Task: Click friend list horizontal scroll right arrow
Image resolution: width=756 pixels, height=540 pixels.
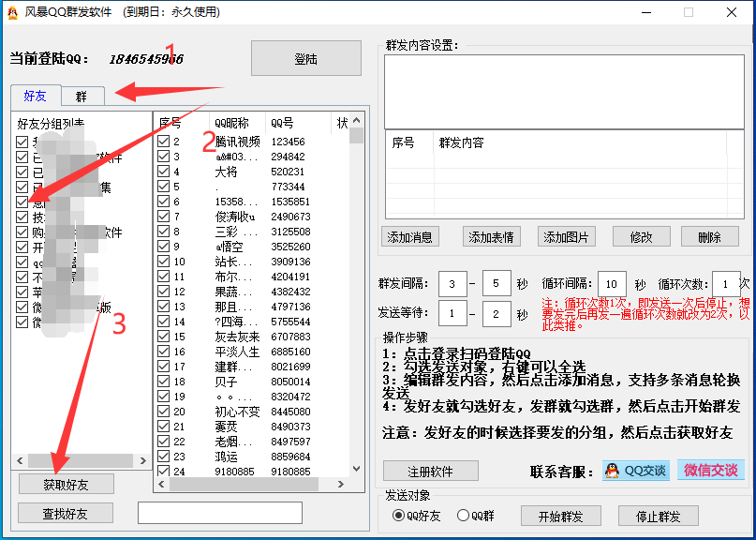Action: tap(341, 484)
